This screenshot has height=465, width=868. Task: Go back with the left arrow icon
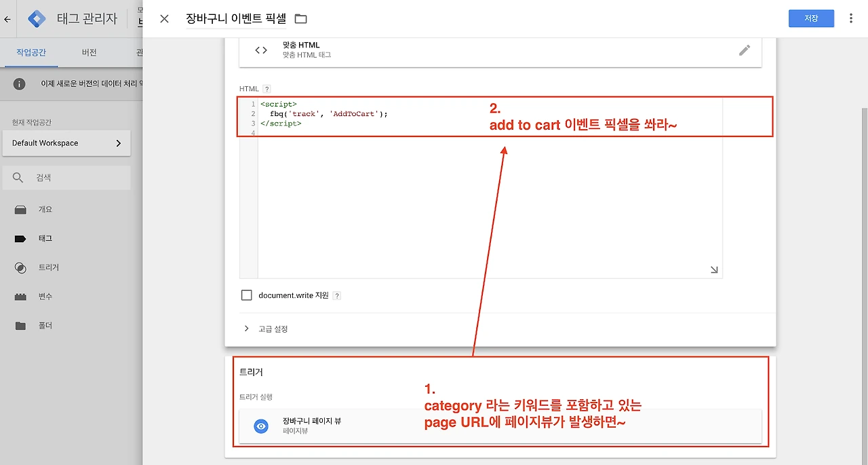[7, 19]
